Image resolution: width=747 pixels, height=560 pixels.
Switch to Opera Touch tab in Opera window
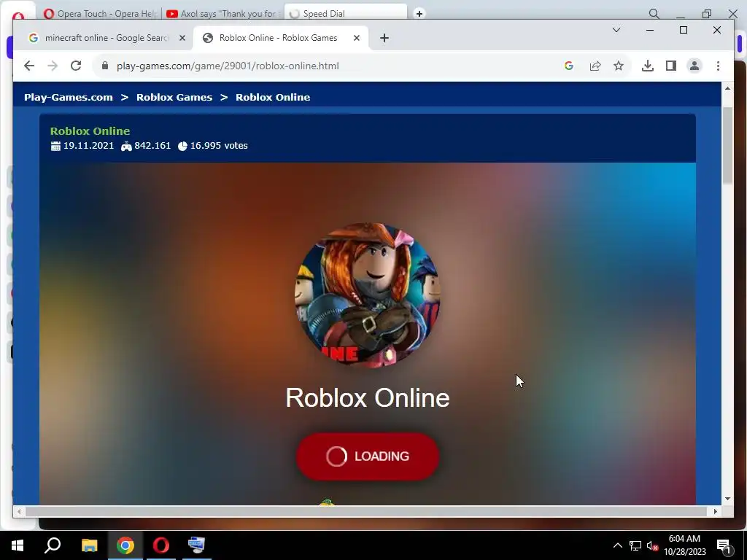click(100, 13)
